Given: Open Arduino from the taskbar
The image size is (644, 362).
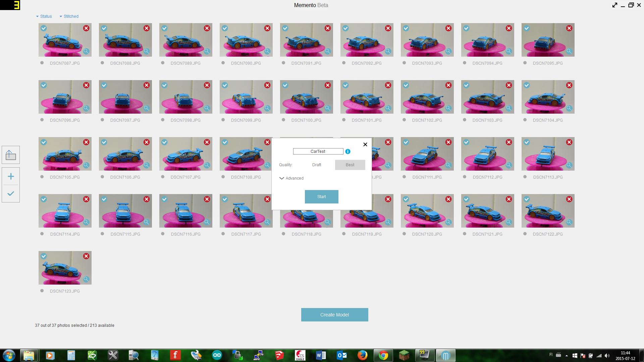Looking at the screenshot, I should (217, 355).
